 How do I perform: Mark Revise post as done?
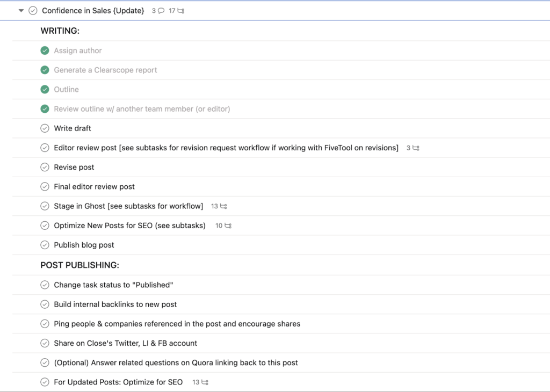click(45, 167)
